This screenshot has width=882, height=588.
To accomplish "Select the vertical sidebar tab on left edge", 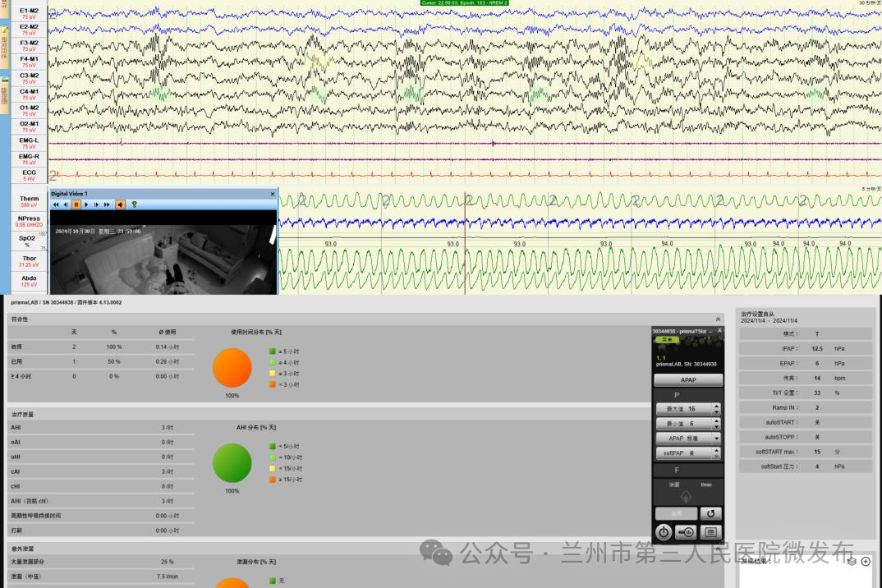I will click(x=4, y=49).
